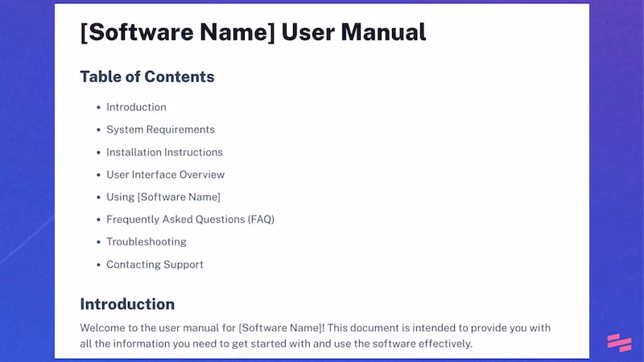
Task: Click the bold Introduction section heading
Action: tap(127, 304)
